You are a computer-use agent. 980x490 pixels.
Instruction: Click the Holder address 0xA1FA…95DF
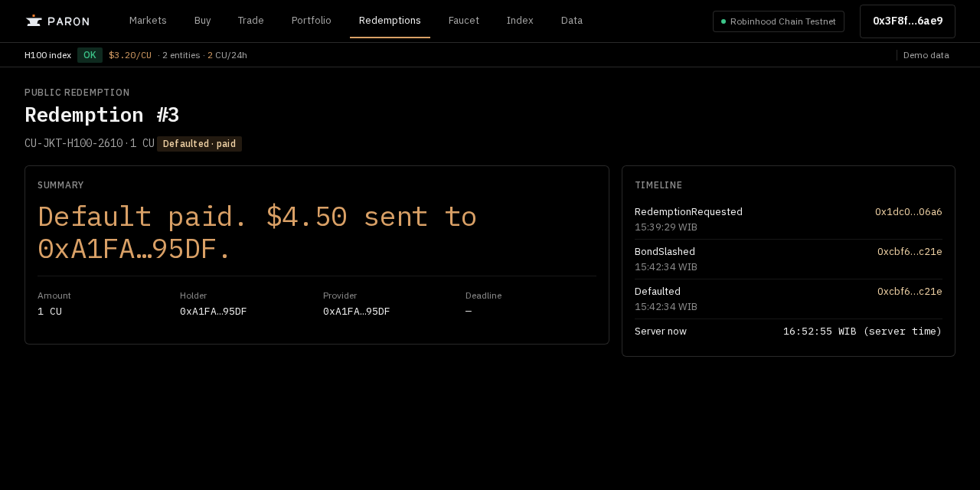click(213, 312)
